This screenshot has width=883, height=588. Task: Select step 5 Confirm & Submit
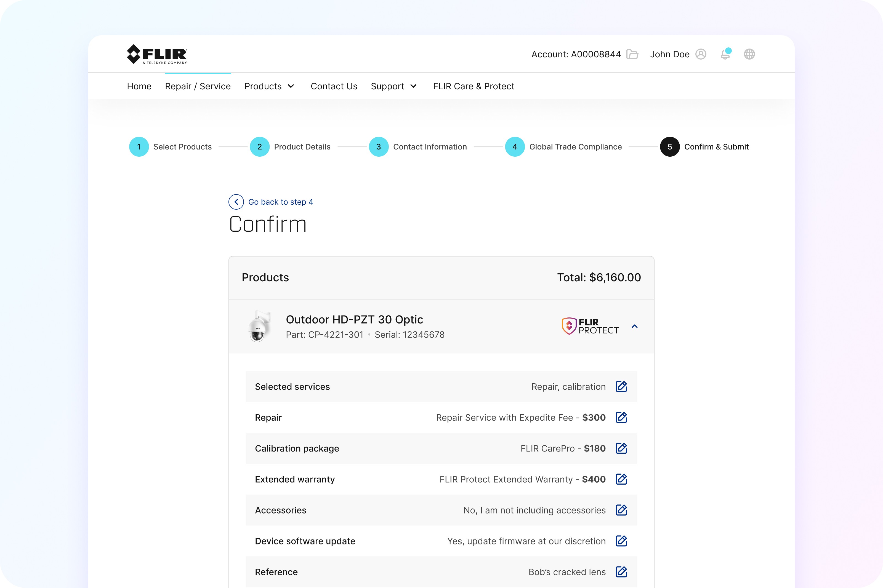pyautogui.click(x=704, y=147)
